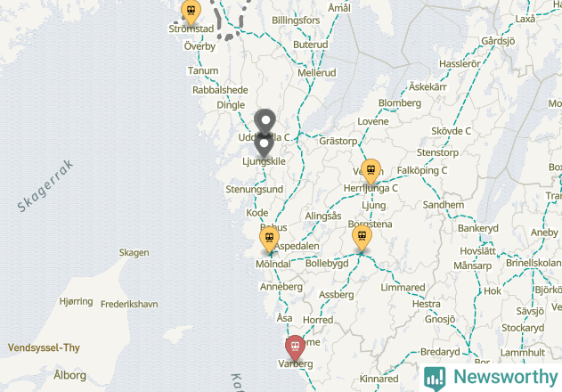Click the yellow train marker at Strömstad
This screenshot has height=392, width=562.
click(191, 12)
